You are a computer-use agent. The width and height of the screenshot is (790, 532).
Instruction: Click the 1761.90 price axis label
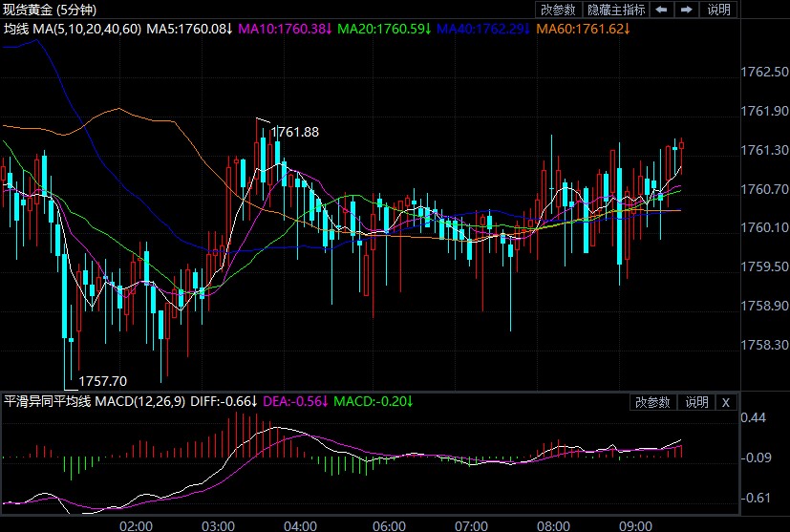click(x=764, y=111)
